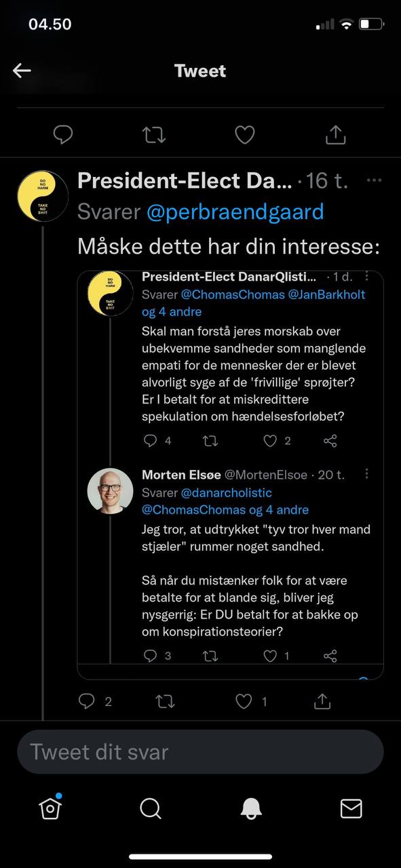Tap the 'Tweet dit svar' reply field
The height and width of the screenshot is (868, 401).
[200, 752]
